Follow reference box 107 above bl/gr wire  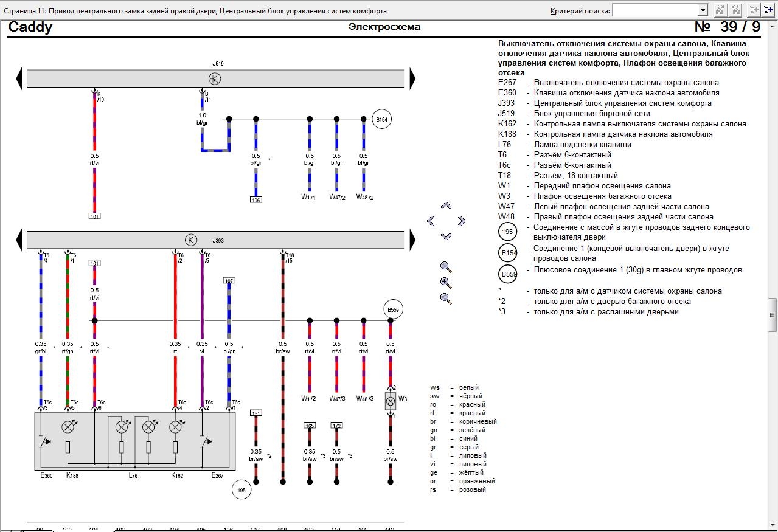click(229, 281)
